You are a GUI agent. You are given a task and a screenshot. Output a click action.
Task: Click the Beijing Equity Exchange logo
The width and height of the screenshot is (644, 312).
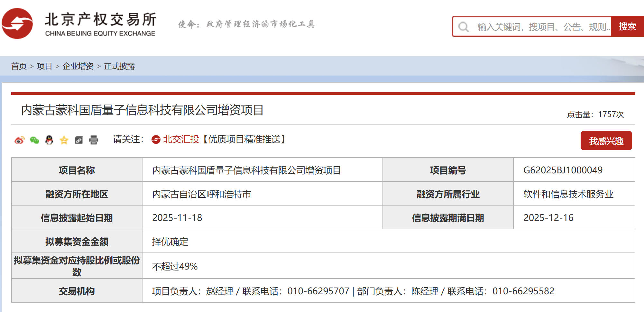tap(79, 24)
